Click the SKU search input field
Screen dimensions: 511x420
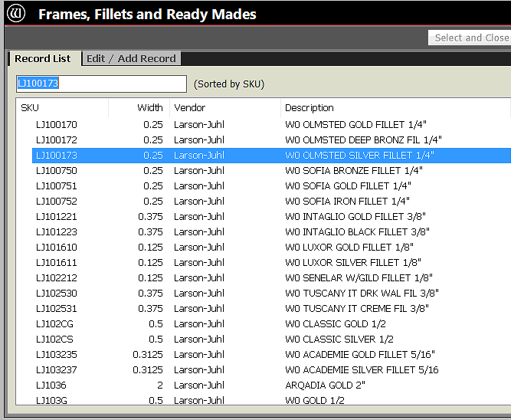(x=100, y=84)
